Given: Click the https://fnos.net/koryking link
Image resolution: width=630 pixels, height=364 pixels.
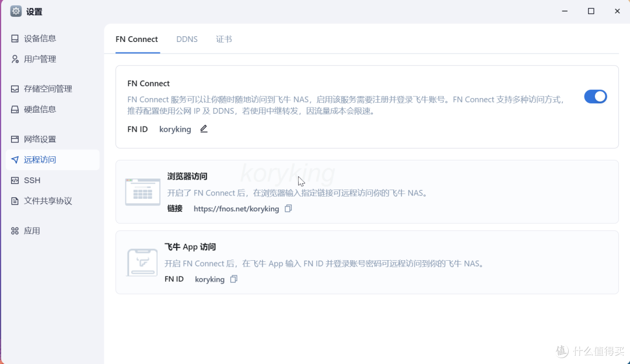Looking at the screenshot, I should click(236, 209).
